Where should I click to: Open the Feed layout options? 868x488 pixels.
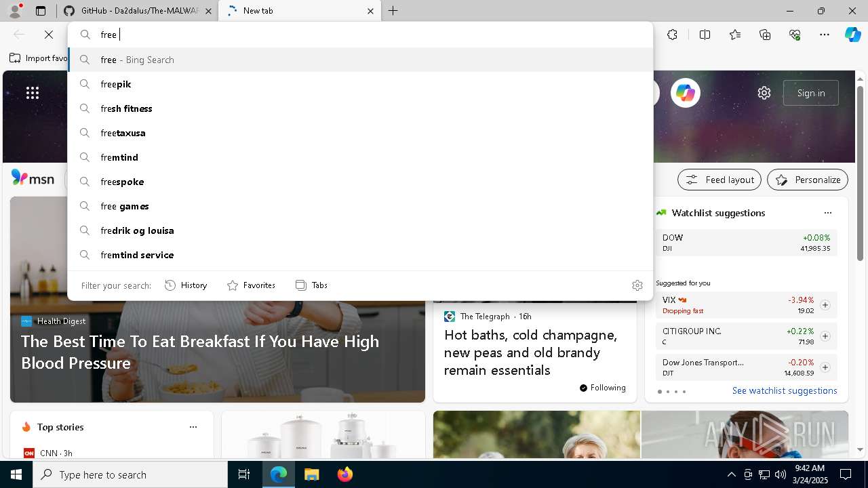(x=719, y=180)
